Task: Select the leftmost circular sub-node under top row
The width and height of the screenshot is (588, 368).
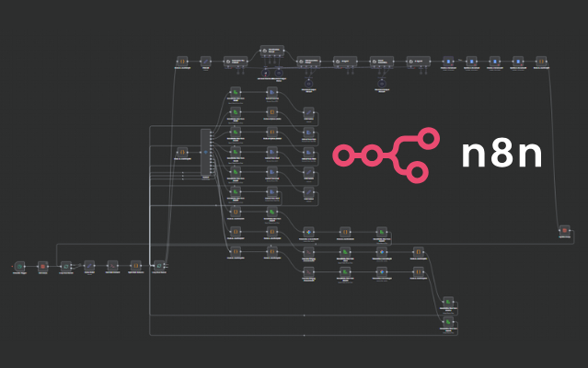Action: 266,72
